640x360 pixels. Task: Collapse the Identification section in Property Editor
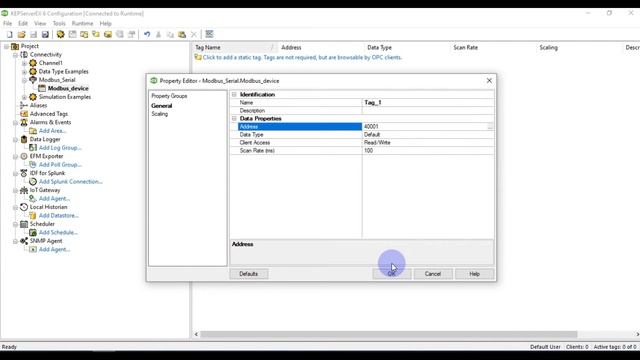(x=234, y=94)
